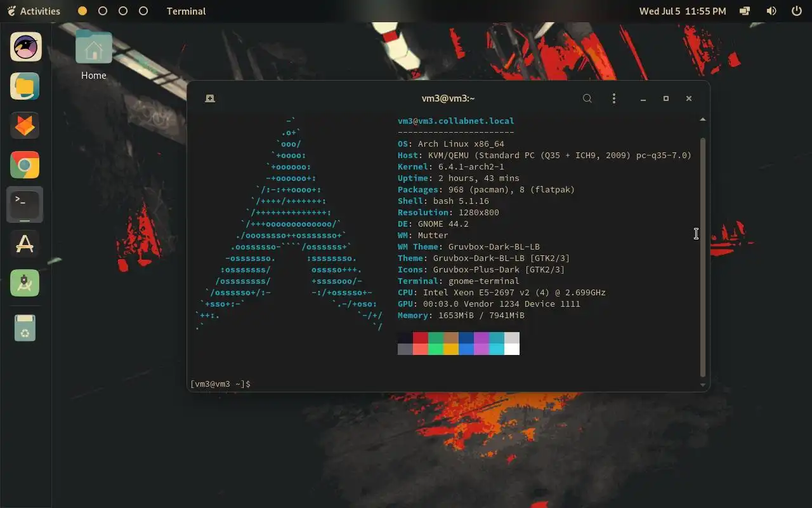Click the bright cyan color block
The image size is (812, 508).
tap(497, 349)
